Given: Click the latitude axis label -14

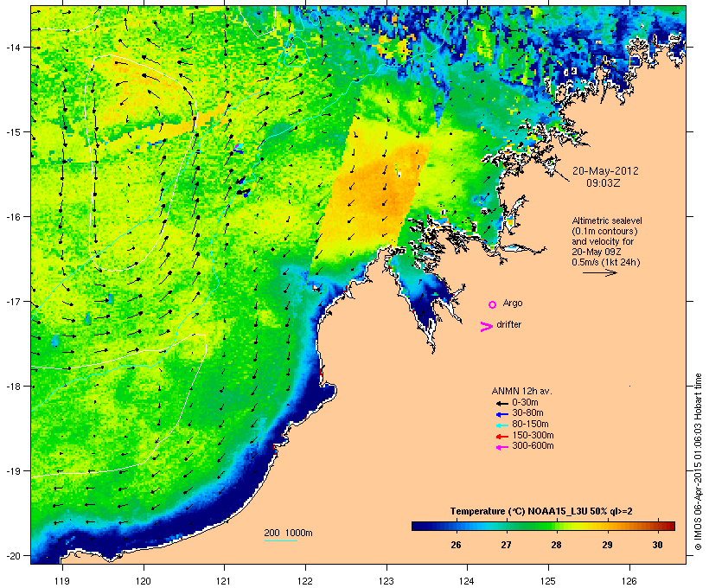Looking at the screenshot, I should tap(13, 47).
